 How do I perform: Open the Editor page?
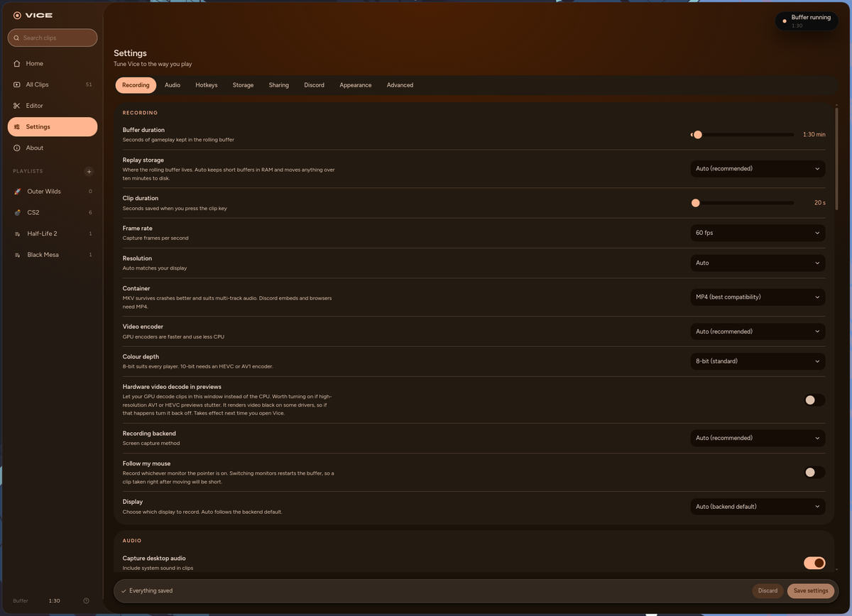(53, 106)
